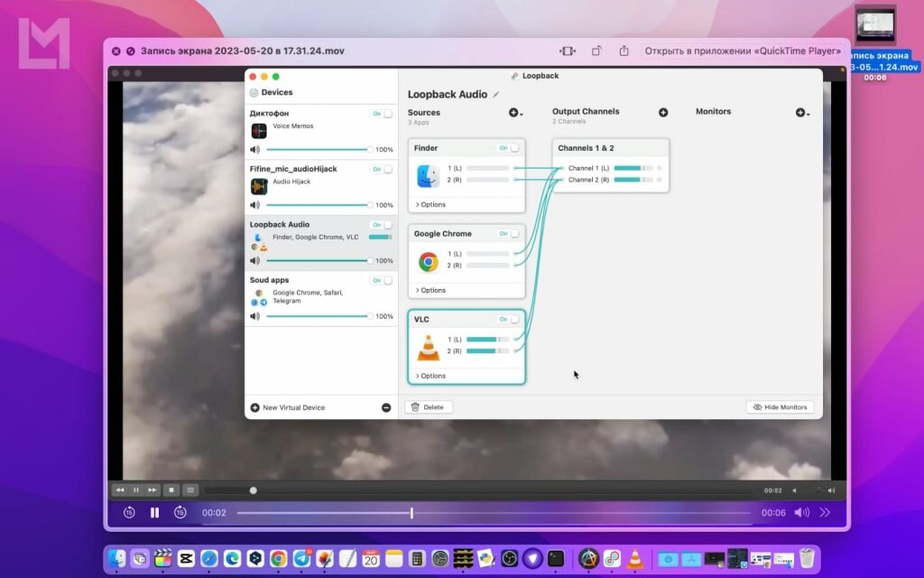Expand Options under the Finder source
The image size is (924, 578).
point(430,205)
